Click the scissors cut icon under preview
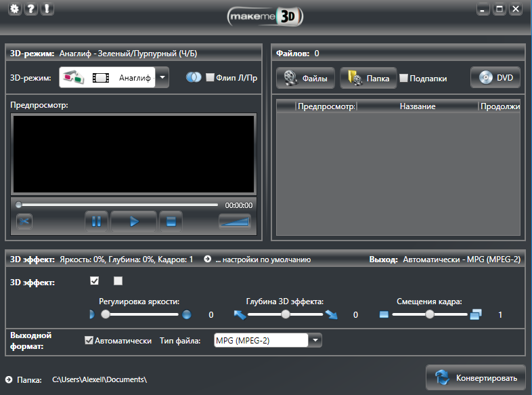532x395 pixels. point(24,221)
